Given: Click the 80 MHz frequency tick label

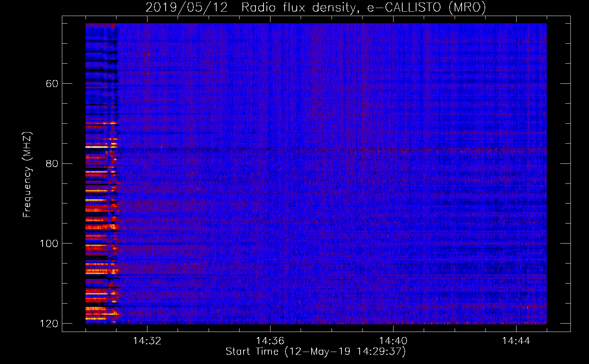Looking at the screenshot, I should click(x=52, y=163).
